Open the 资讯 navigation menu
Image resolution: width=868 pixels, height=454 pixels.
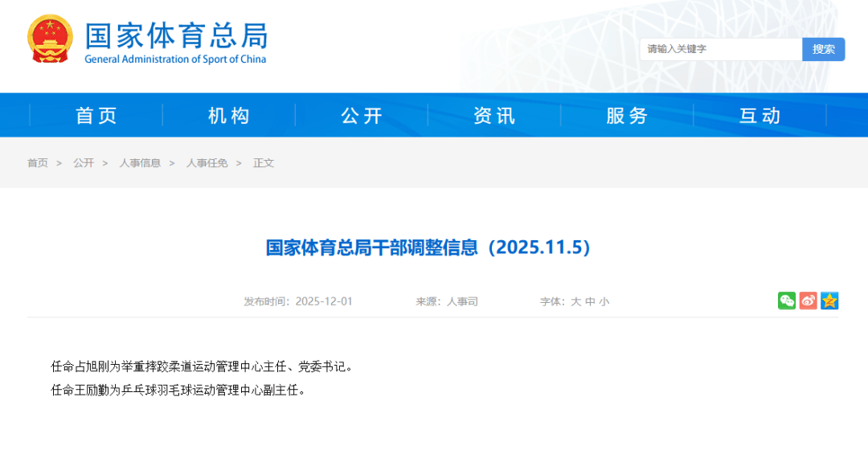click(x=494, y=116)
